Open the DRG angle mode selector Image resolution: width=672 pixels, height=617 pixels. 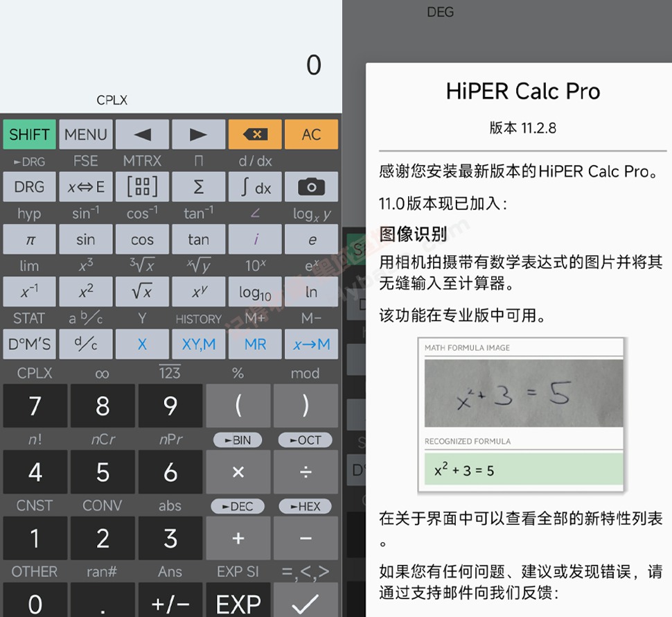(29, 186)
